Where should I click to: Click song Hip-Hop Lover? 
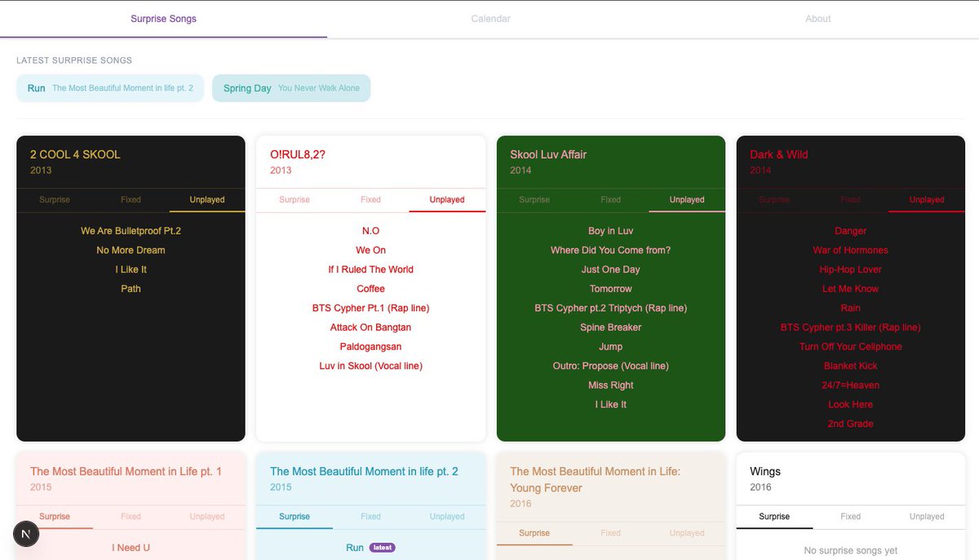[x=851, y=269]
